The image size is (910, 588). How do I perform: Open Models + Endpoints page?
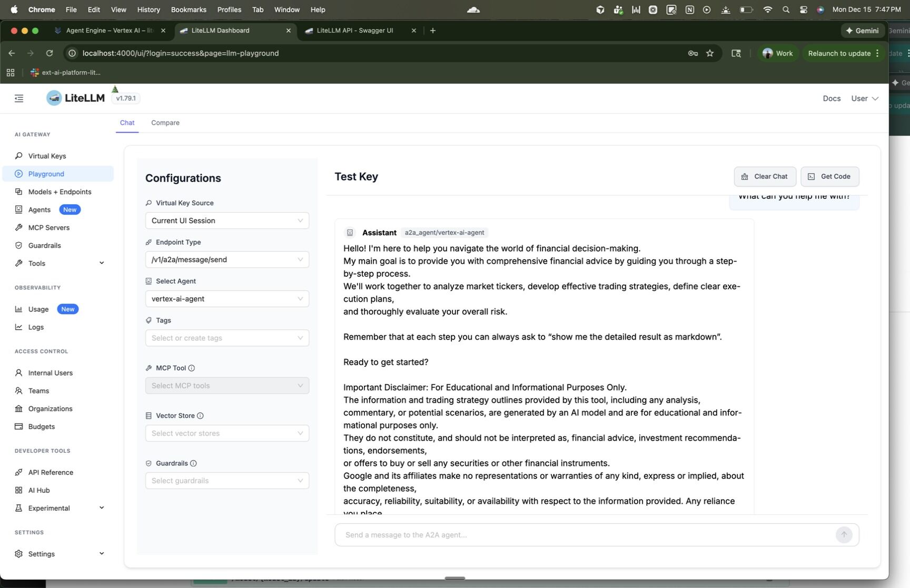point(60,192)
